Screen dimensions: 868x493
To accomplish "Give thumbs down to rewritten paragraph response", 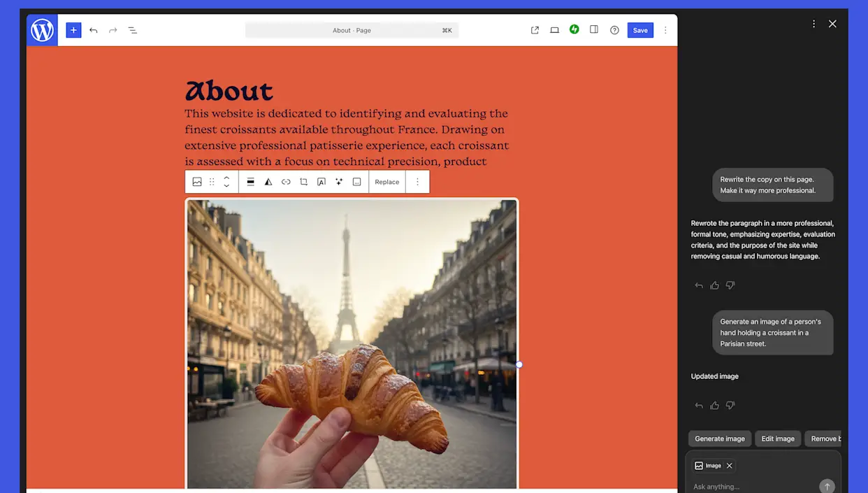I will (x=730, y=285).
